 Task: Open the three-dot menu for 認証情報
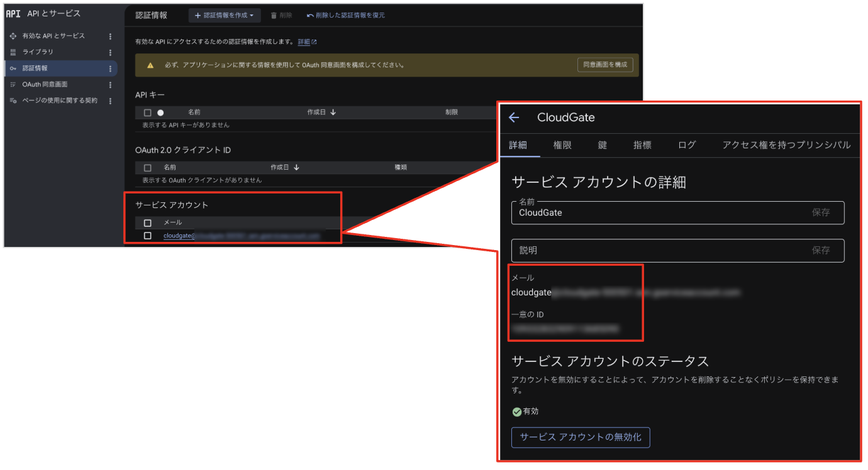pyautogui.click(x=110, y=68)
